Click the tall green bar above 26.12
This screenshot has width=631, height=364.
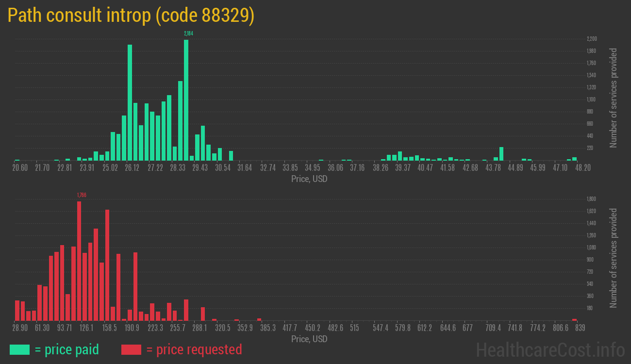[130, 102]
